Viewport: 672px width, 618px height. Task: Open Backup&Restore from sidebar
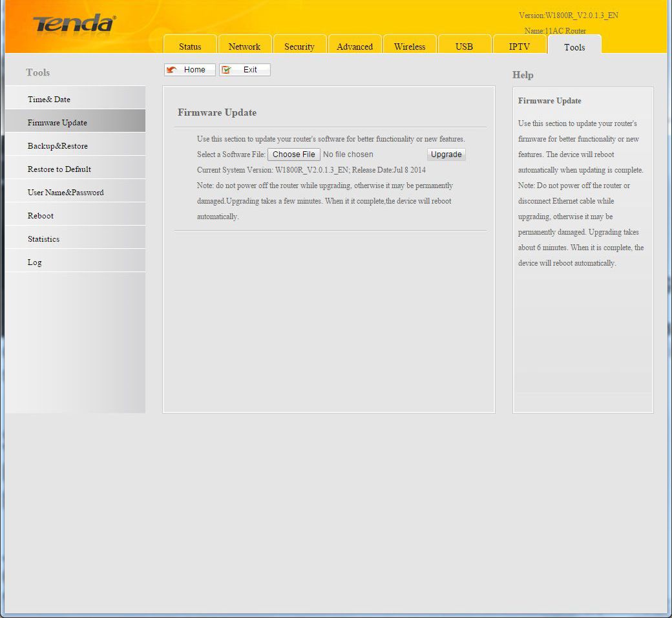click(58, 146)
